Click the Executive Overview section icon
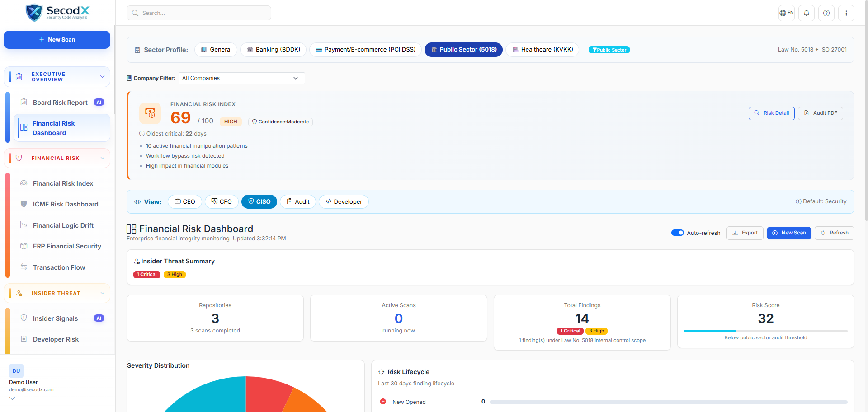Viewport: 868px width, 412px height. [19, 77]
